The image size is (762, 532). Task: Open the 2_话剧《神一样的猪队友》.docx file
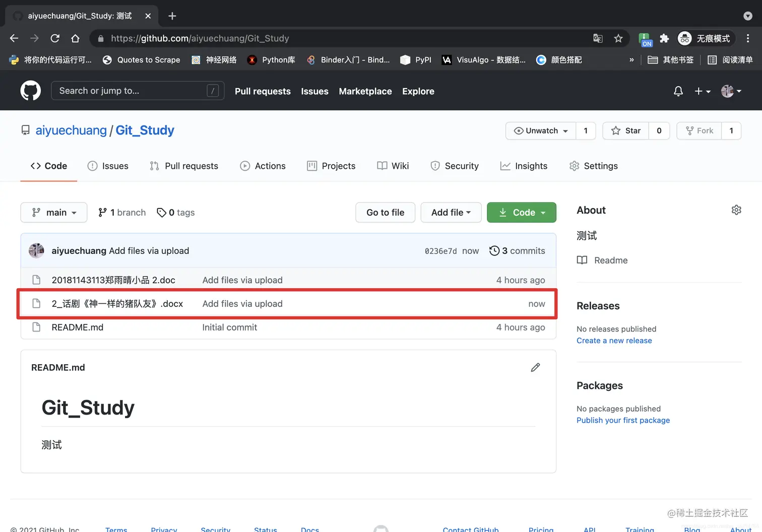pos(117,304)
